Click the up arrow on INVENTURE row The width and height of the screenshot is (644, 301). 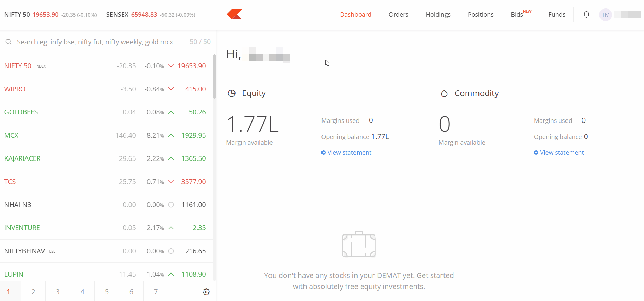171,228
